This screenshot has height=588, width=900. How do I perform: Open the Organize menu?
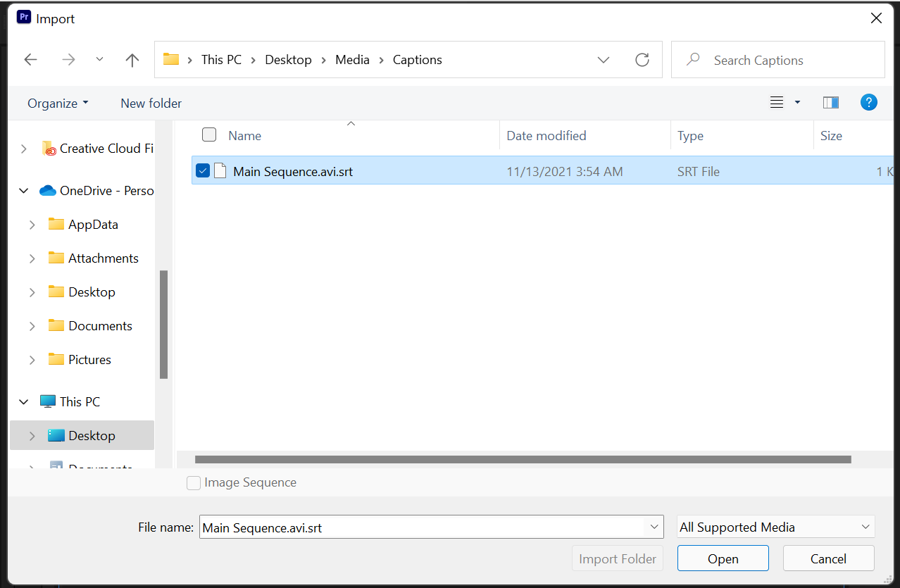58,104
